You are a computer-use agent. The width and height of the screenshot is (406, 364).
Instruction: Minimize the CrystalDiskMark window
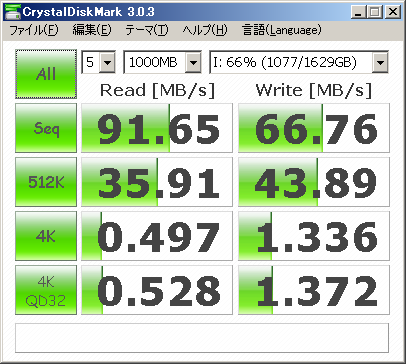[x=359, y=12]
